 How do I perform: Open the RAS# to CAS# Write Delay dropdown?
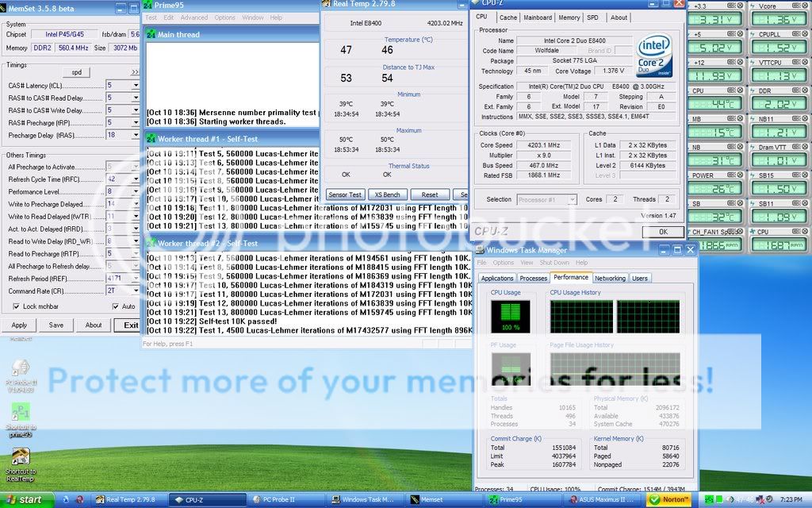[135, 110]
